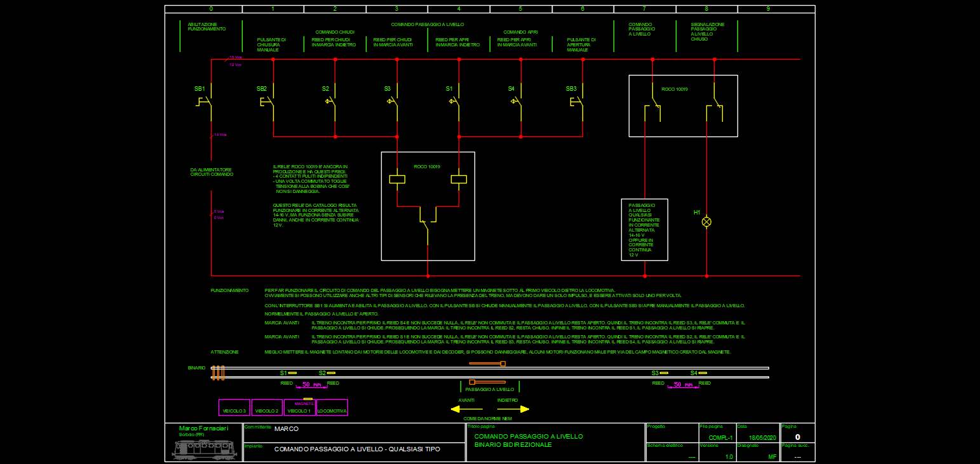Select the 50 mm dimension gauge
Viewport: 980px width, 464px height.
click(x=311, y=384)
